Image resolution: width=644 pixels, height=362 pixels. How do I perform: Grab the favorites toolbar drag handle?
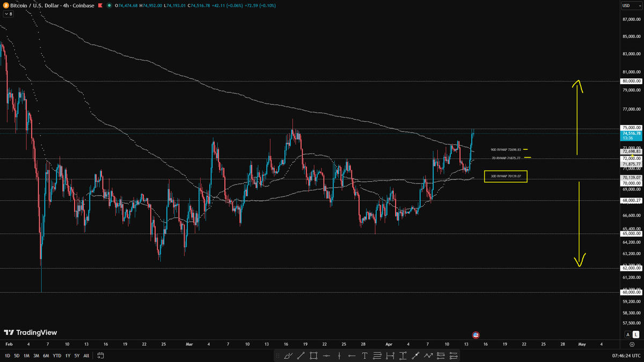coord(278,355)
